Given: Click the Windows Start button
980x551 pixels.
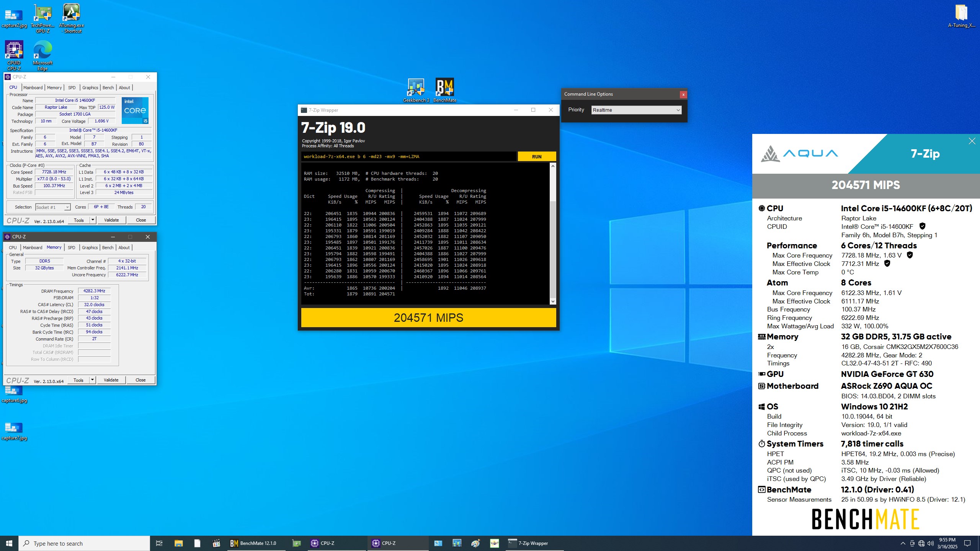Looking at the screenshot, I should click(9, 543).
